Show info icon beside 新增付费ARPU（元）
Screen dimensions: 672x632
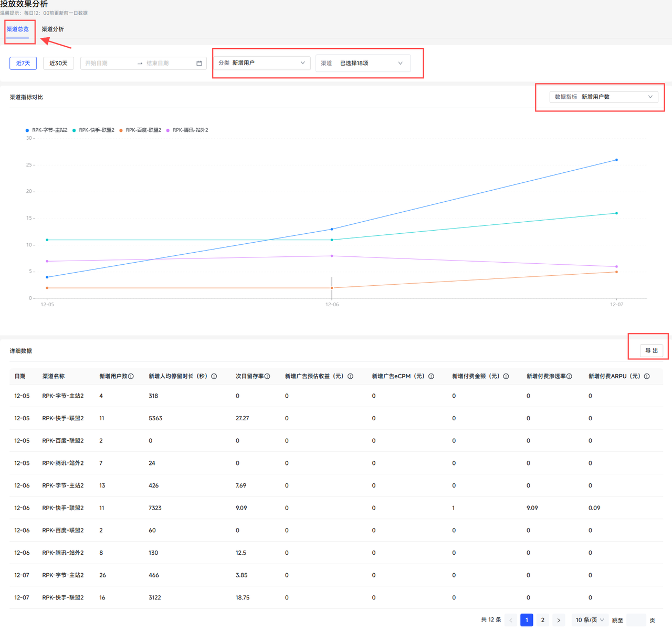pos(647,376)
